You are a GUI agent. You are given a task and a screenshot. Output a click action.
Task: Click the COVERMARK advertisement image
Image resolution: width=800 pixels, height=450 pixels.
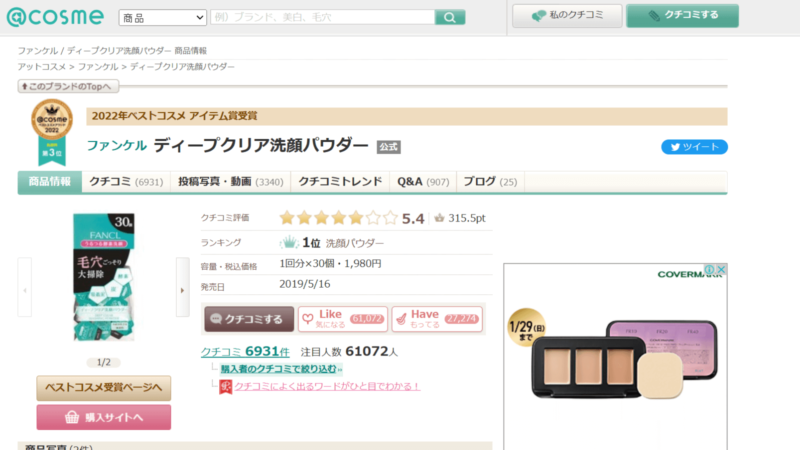pos(615,357)
